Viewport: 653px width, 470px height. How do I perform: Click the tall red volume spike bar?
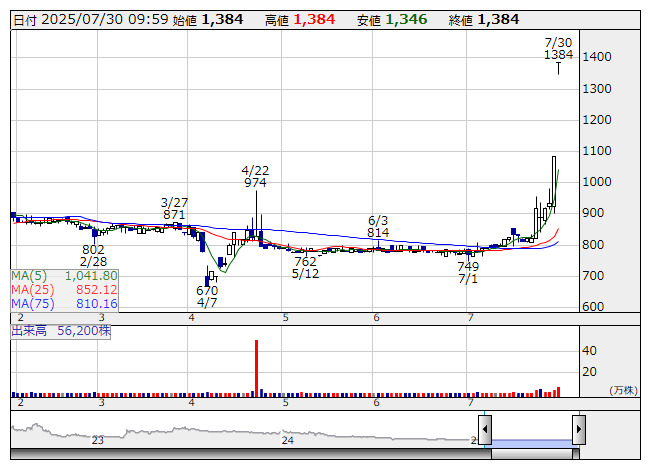(x=256, y=368)
